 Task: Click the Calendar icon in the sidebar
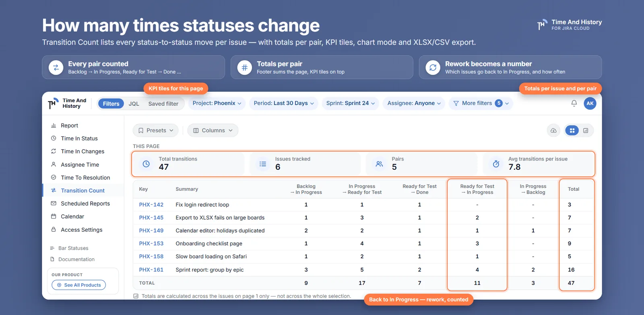pos(54,216)
